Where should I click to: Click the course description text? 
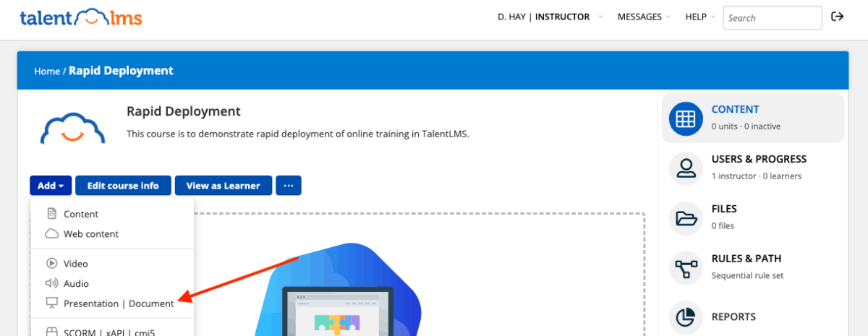point(298,134)
